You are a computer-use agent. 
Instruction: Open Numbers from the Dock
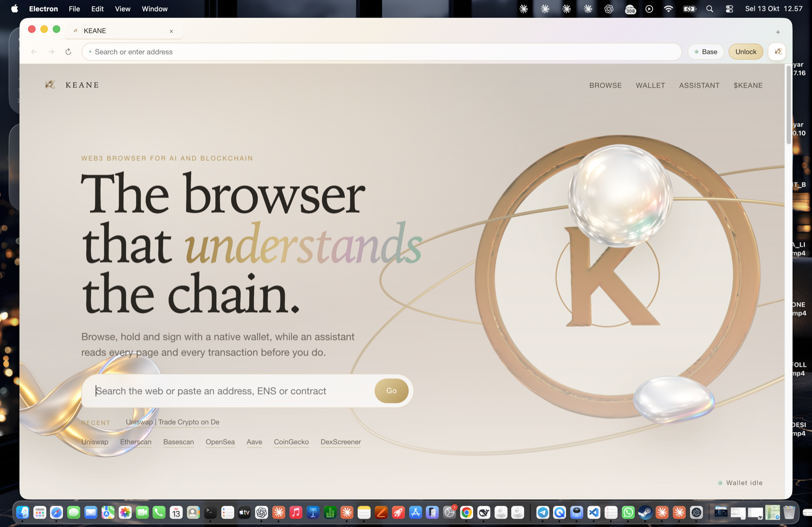click(x=330, y=512)
